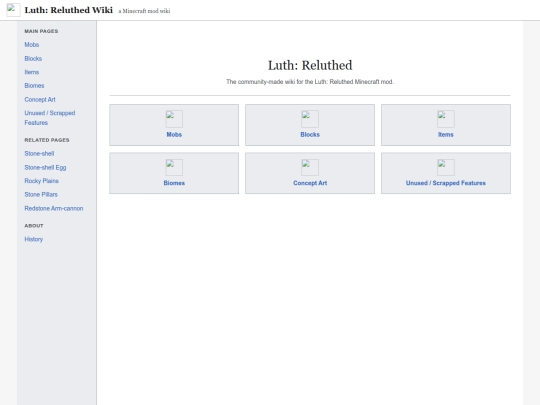Click the 'a Minecraft mod wiki' tagline
Screen dimensions: 540x405
[144, 11]
